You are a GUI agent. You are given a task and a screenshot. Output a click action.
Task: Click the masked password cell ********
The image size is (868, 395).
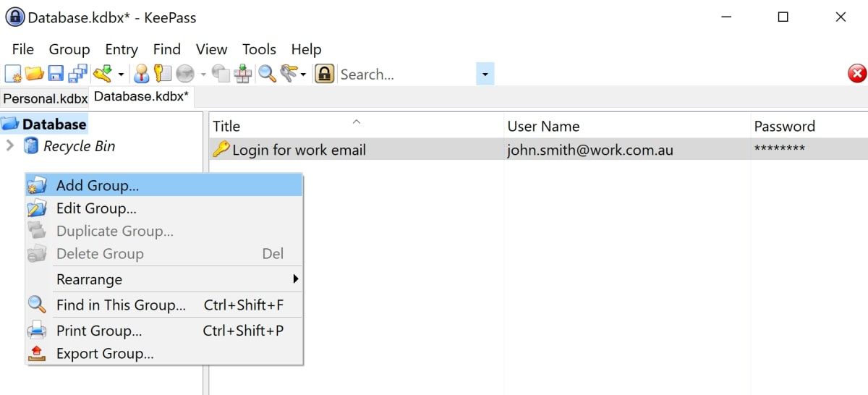(x=779, y=150)
